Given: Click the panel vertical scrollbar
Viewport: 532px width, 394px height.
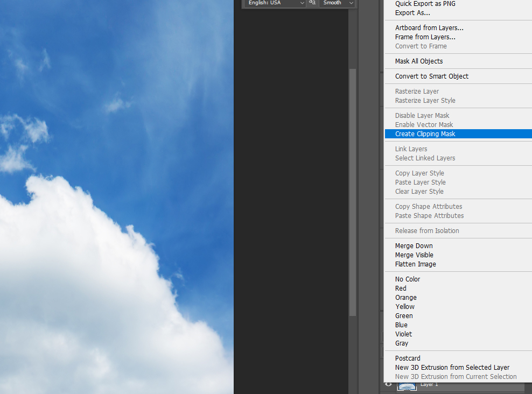Looking at the screenshot, I should 353,192.
